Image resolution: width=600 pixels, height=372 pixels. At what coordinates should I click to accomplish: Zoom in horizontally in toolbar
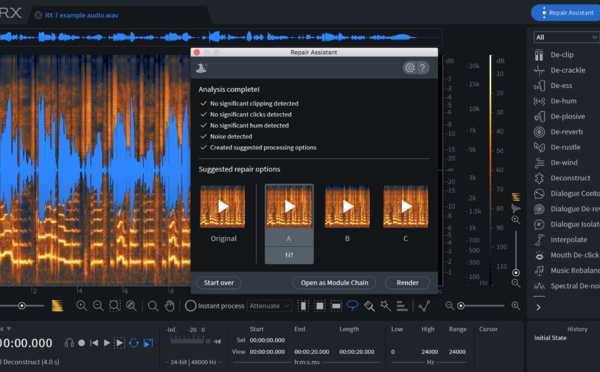(x=81, y=305)
